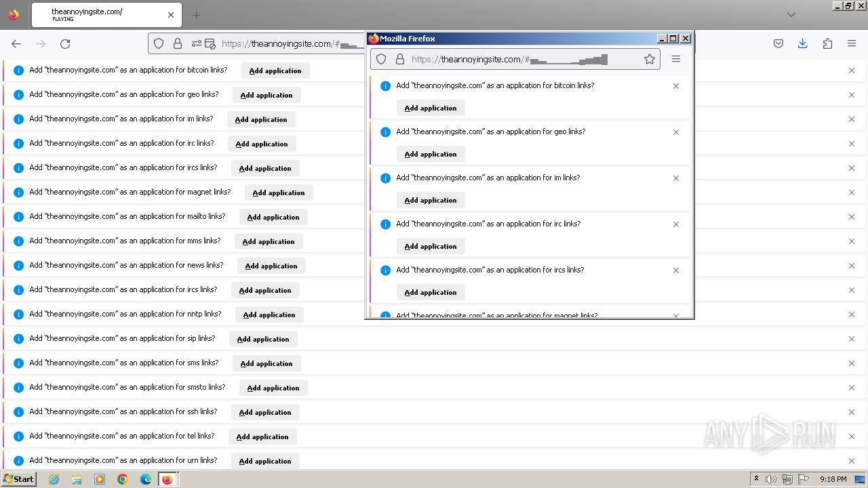Add application for sip links in main window
Viewport: 868px width, 488px height.
(x=263, y=339)
